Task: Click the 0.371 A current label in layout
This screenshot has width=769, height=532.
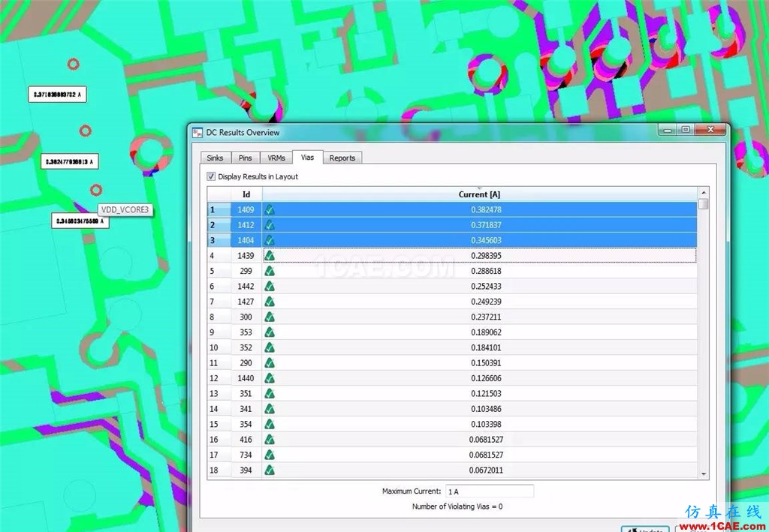Action: click(x=57, y=94)
